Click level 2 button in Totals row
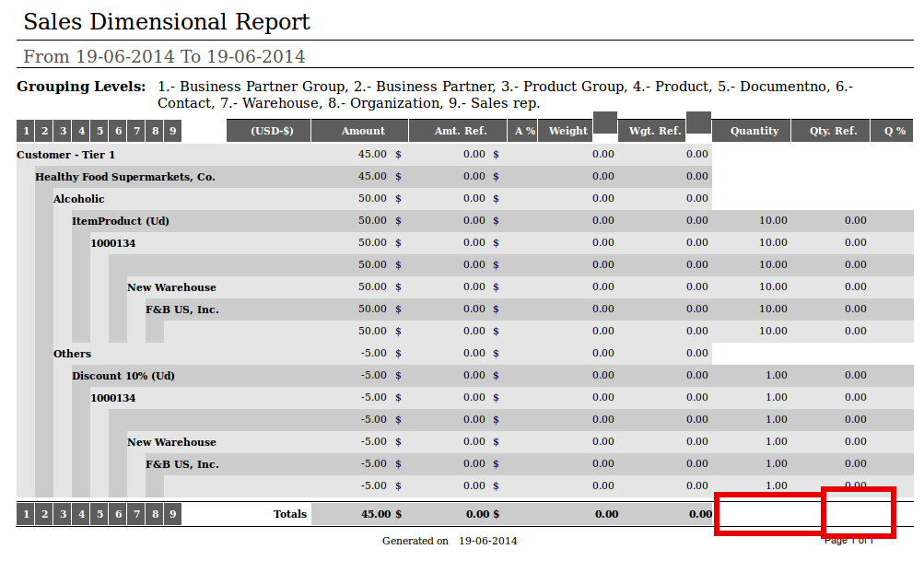Viewport: 924px width, 561px height. 44,514
